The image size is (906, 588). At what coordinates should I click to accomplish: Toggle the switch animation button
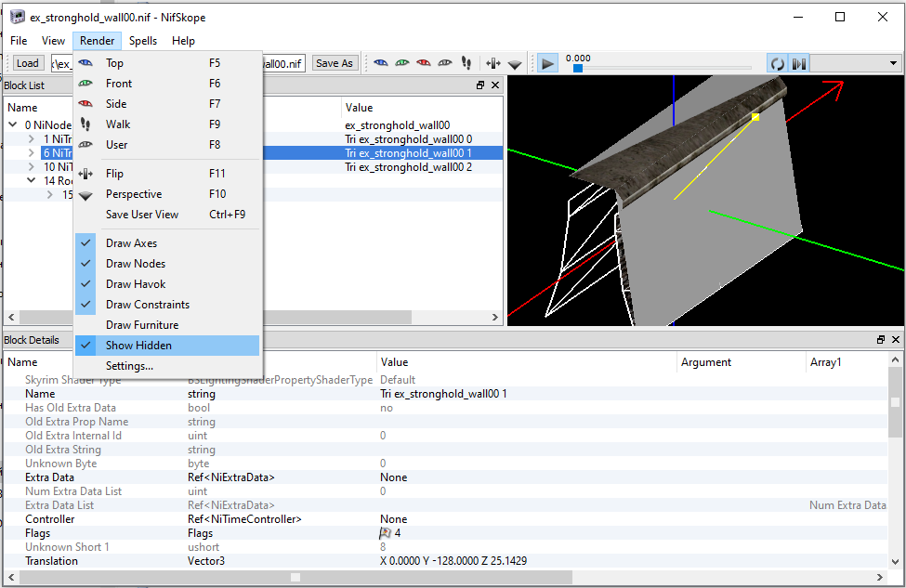click(799, 63)
